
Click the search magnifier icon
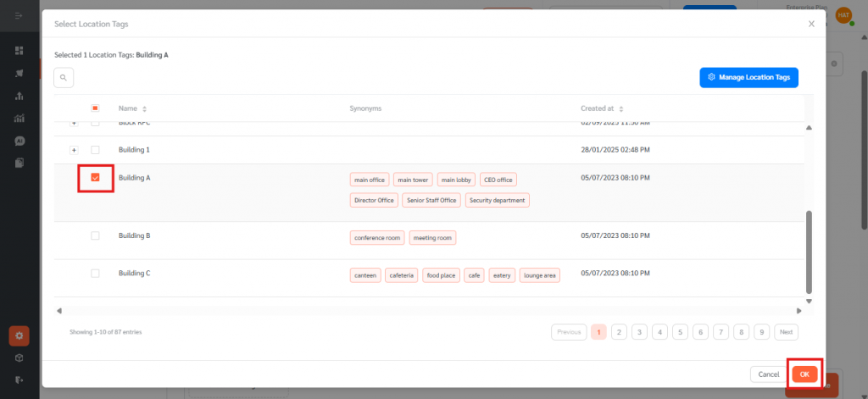coord(64,78)
